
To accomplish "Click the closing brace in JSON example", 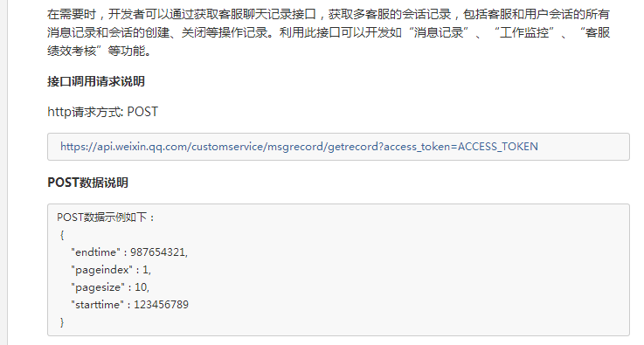I will (62, 322).
